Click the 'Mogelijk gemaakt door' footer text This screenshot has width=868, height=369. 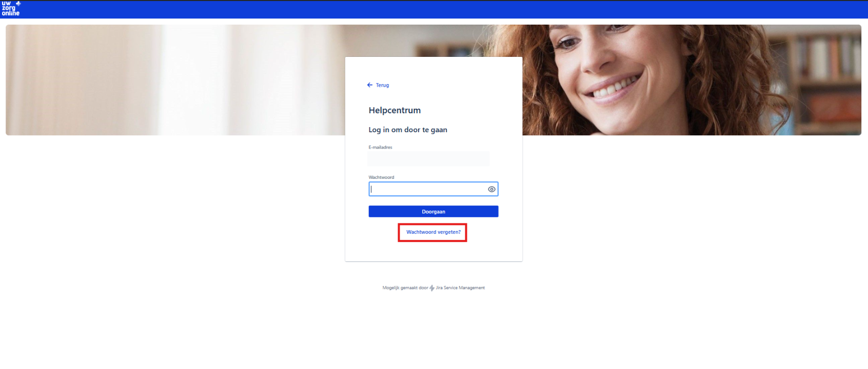tap(405, 288)
